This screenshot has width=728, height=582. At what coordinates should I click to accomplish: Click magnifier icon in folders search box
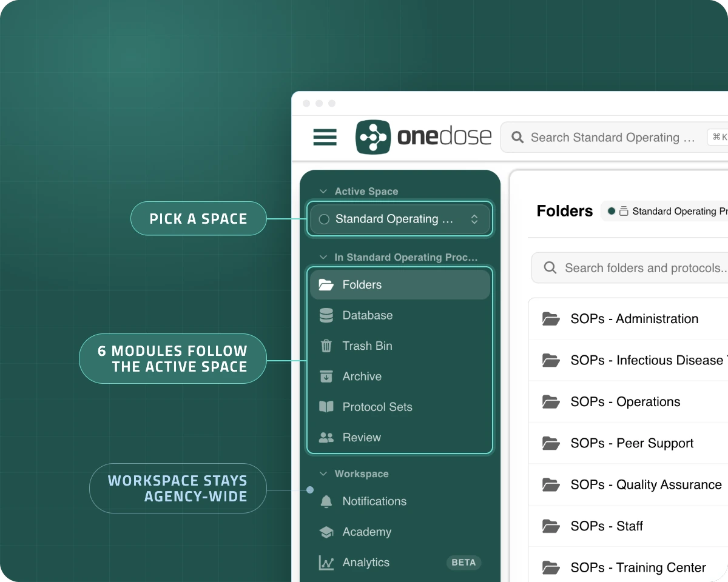(x=550, y=268)
